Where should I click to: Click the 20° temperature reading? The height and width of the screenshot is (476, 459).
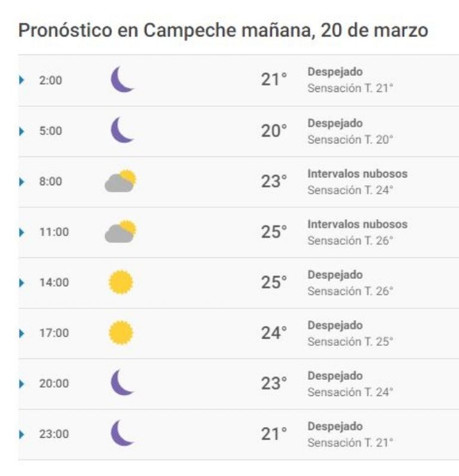tap(274, 131)
